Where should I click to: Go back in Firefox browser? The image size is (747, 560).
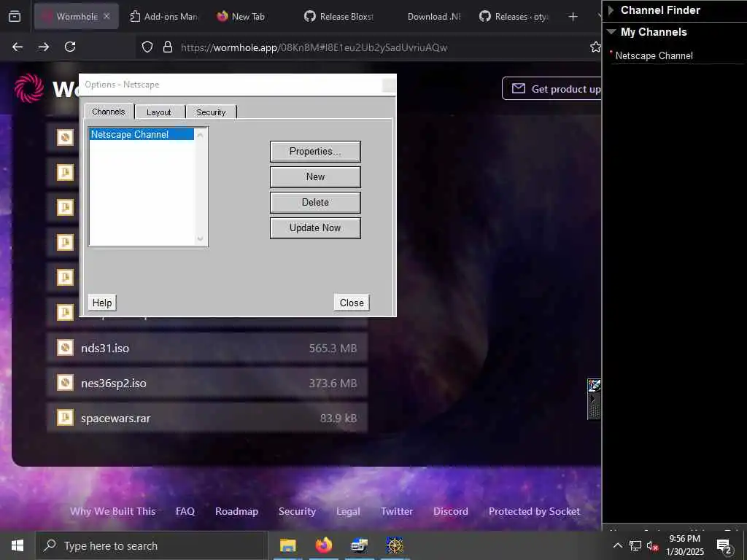coord(18,47)
